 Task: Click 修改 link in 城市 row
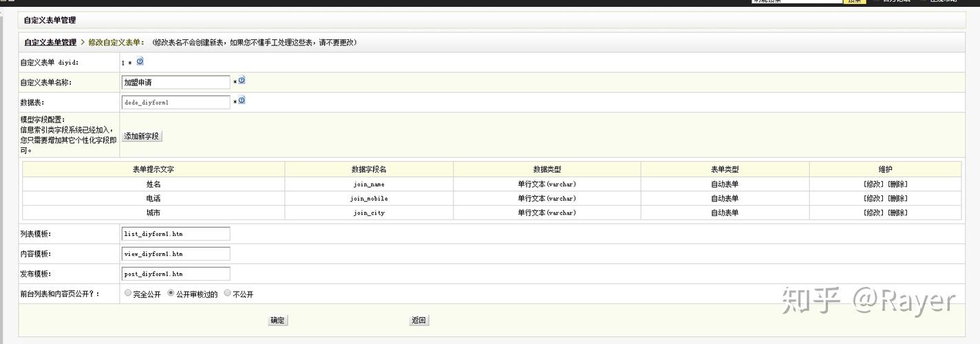coord(874,213)
